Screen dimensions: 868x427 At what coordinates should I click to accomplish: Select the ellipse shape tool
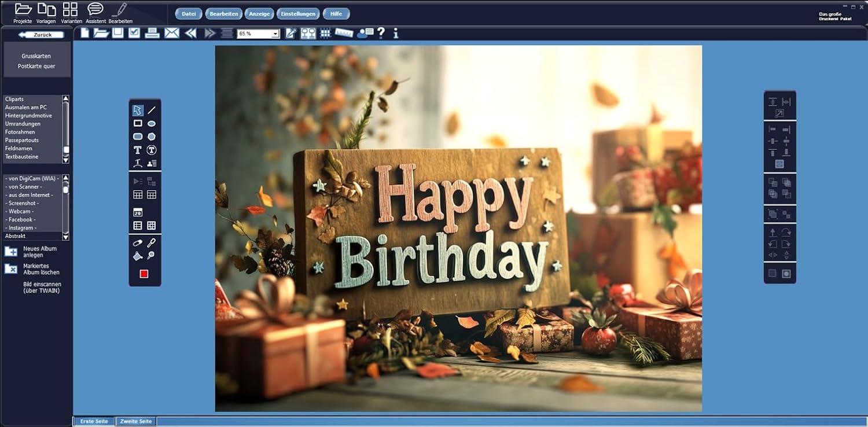coord(152,123)
